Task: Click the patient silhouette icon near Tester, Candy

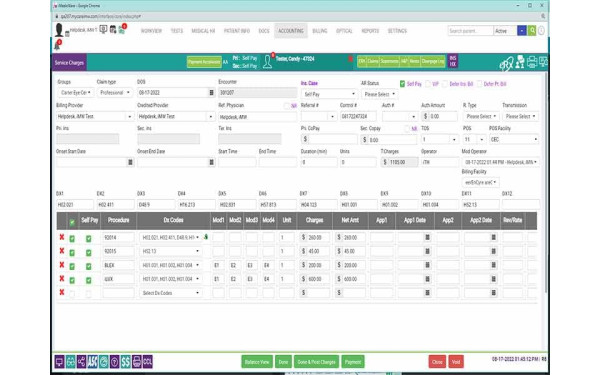Action: click(267, 62)
